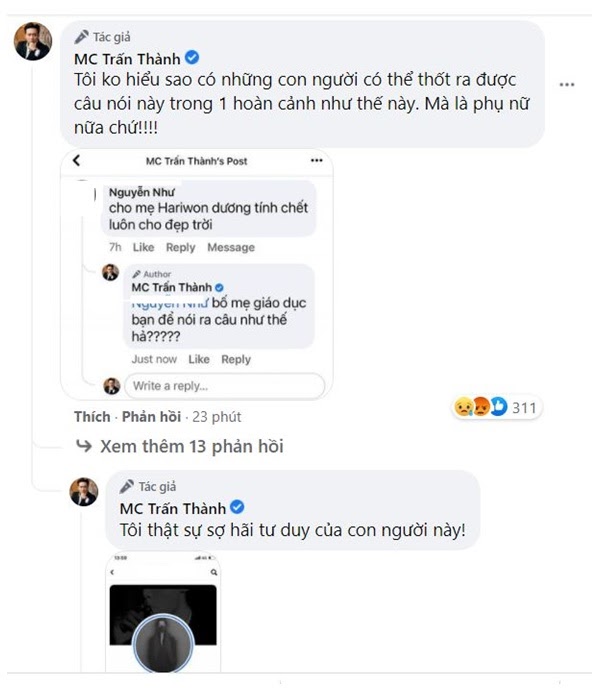592x694 pixels.
Task: Expand Xem thêm 13 phản hồi replies
Action: click(x=192, y=446)
